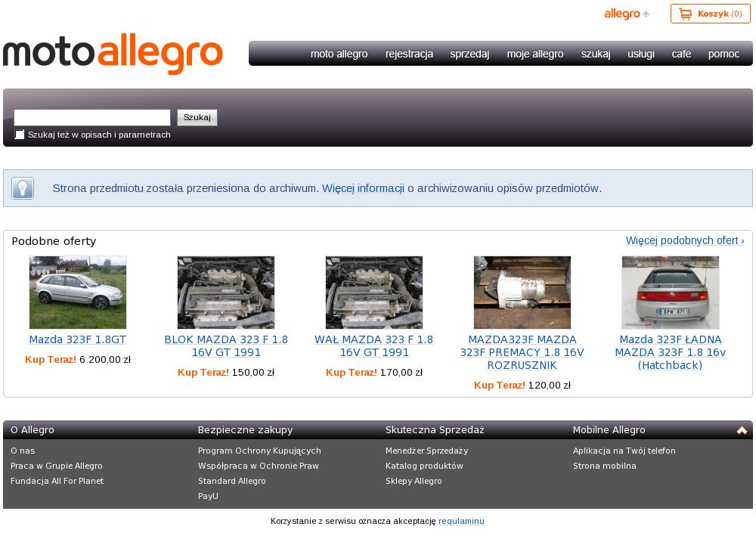Open the BLOK MAZDA engine thumbnail

(x=225, y=293)
